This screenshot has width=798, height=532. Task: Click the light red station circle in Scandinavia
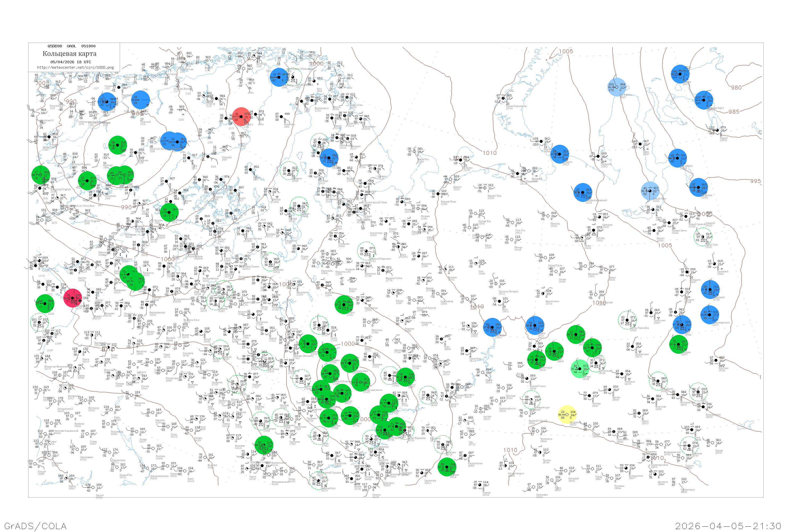pos(242,117)
